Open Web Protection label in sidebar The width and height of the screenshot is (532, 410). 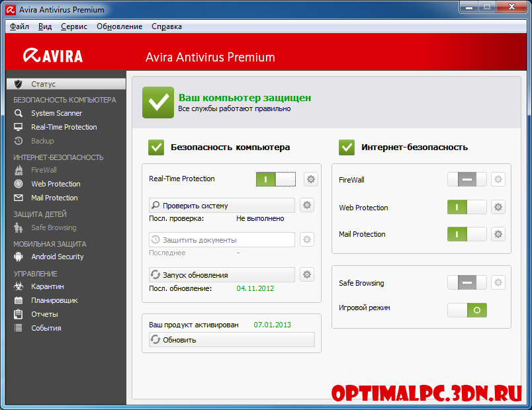(56, 184)
